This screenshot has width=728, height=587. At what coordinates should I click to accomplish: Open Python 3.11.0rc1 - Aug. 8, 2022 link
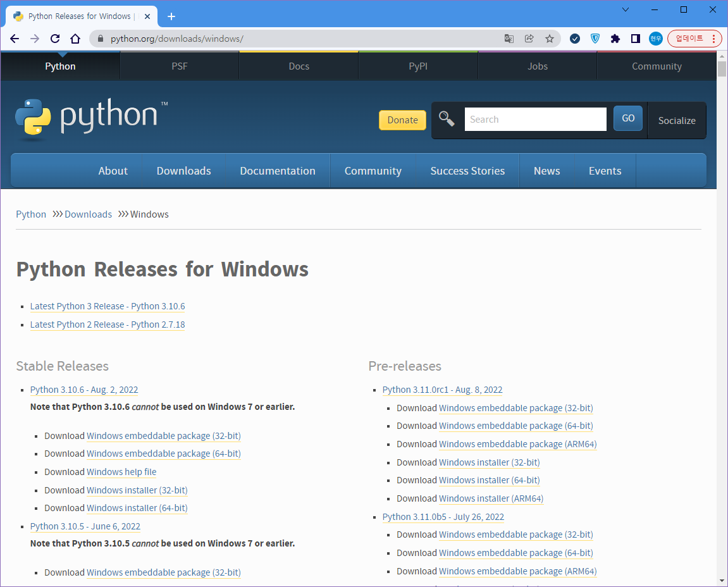click(x=443, y=390)
